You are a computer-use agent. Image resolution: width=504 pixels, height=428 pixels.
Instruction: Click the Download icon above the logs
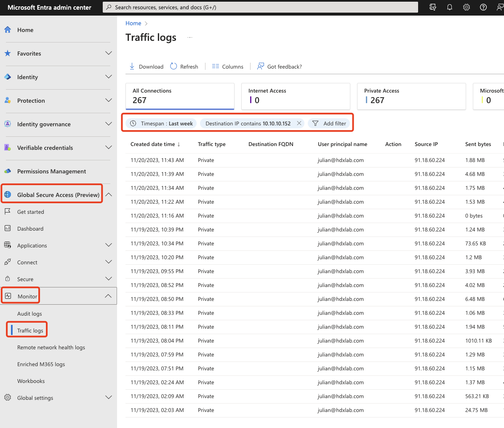point(132,66)
